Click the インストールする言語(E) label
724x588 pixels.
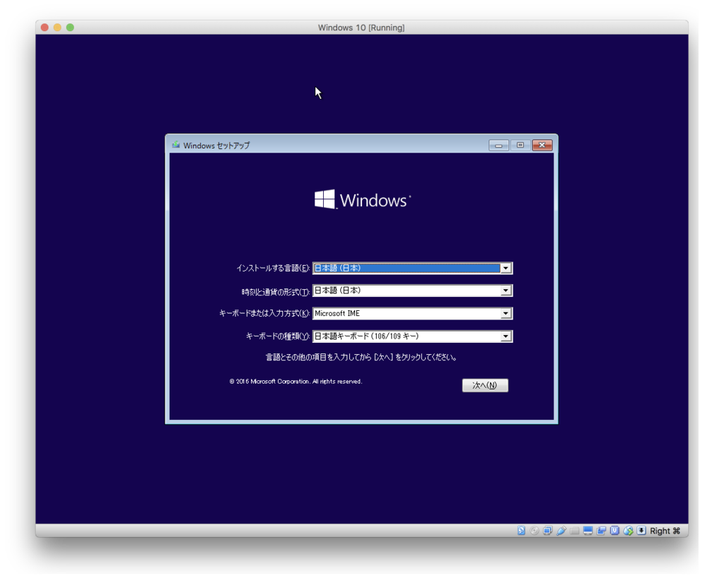click(x=273, y=268)
